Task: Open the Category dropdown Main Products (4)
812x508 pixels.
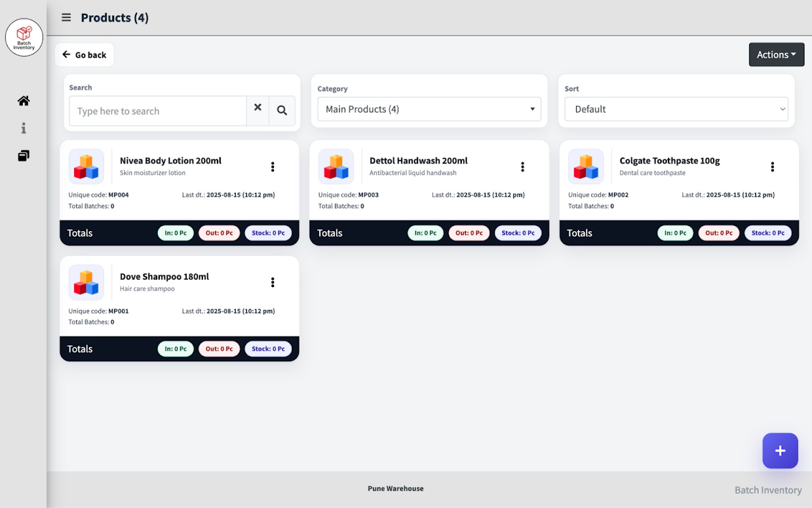Action: point(429,109)
